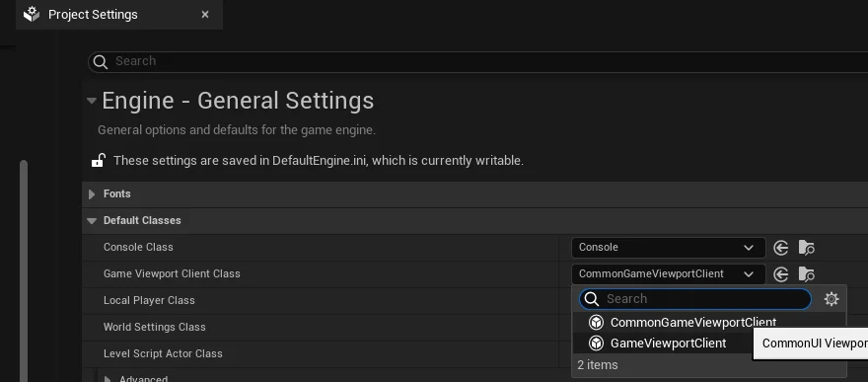Open class picker settings gear icon
The height and width of the screenshot is (382, 868).
pos(832,299)
